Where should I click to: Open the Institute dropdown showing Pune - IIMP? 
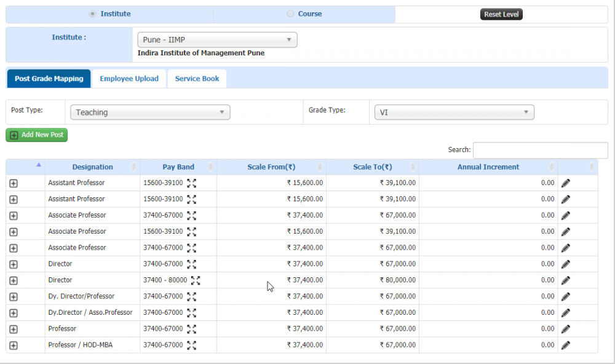[x=217, y=39]
